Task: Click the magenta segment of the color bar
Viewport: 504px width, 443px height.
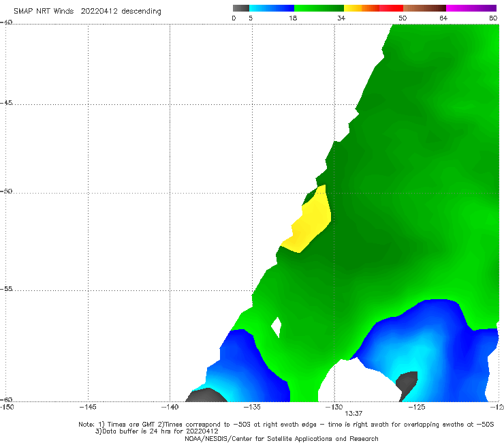Action: coord(471,8)
